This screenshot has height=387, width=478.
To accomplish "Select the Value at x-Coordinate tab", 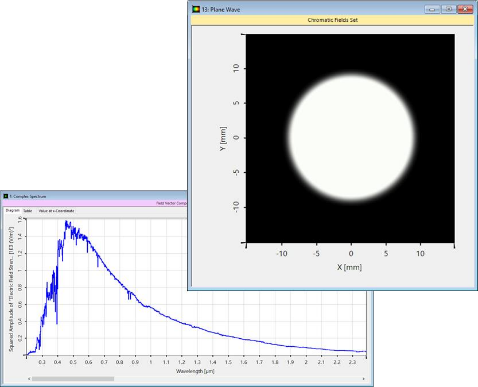I will [56, 211].
